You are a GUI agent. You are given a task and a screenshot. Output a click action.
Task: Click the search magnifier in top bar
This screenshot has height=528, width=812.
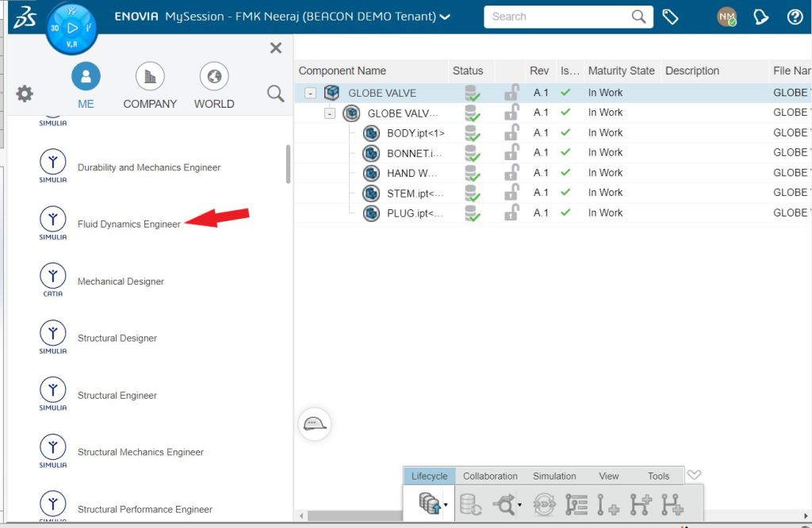point(638,17)
